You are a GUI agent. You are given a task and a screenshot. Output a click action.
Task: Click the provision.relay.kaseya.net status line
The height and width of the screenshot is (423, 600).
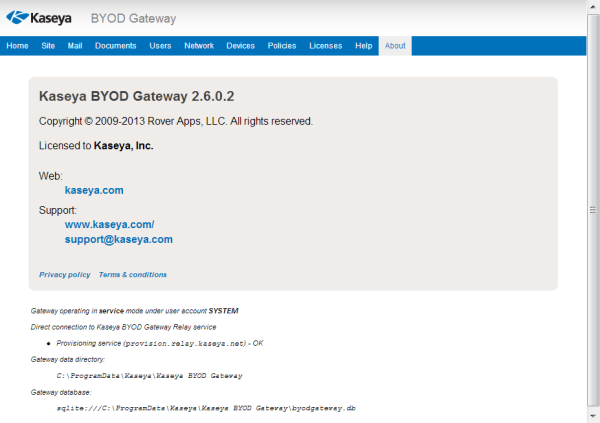pos(160,343)
